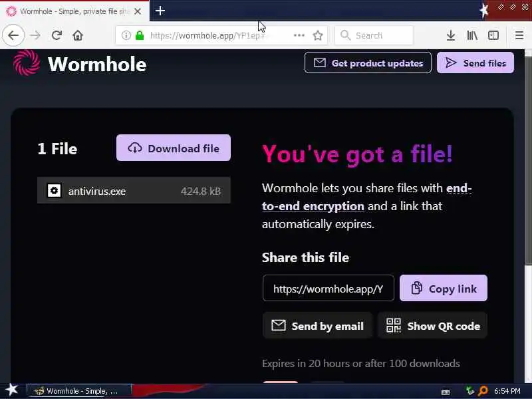Open the downloads arrow panel
The height and width of the screenshot is (399, 532).
(x=451, y=35)
